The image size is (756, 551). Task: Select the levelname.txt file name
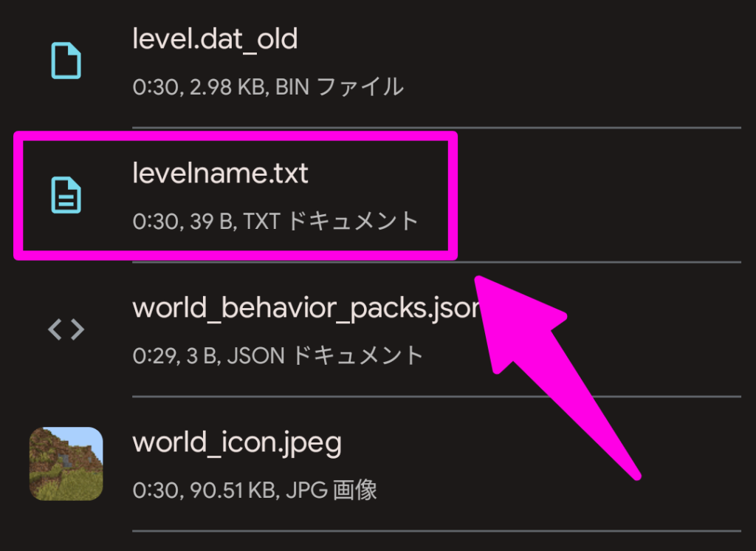(220, 174)
